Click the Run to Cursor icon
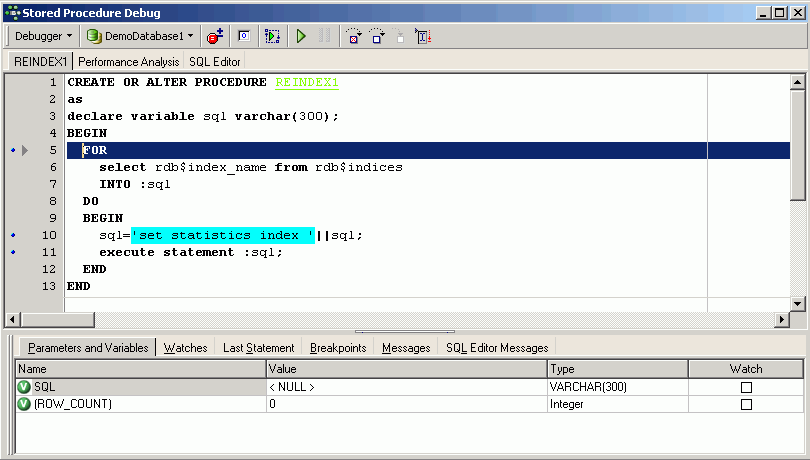This screenshot has width=810, height=460. (x=423, y=36)
